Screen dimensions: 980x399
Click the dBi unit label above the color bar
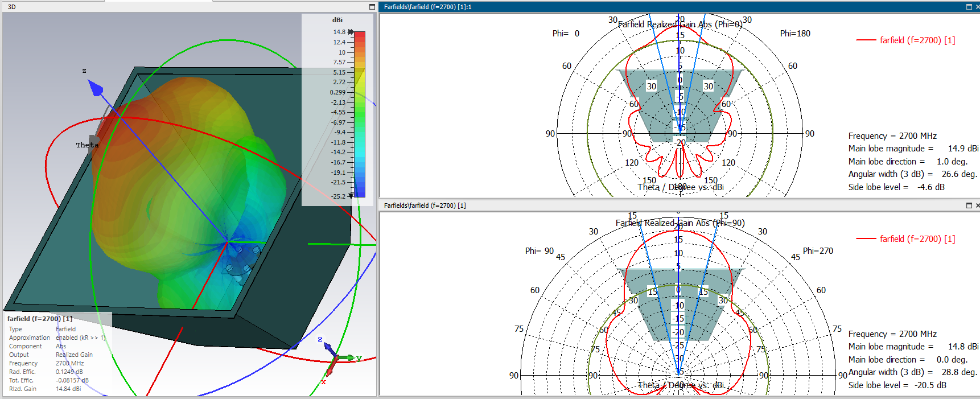pyautogui.click(x=337, y=20)
